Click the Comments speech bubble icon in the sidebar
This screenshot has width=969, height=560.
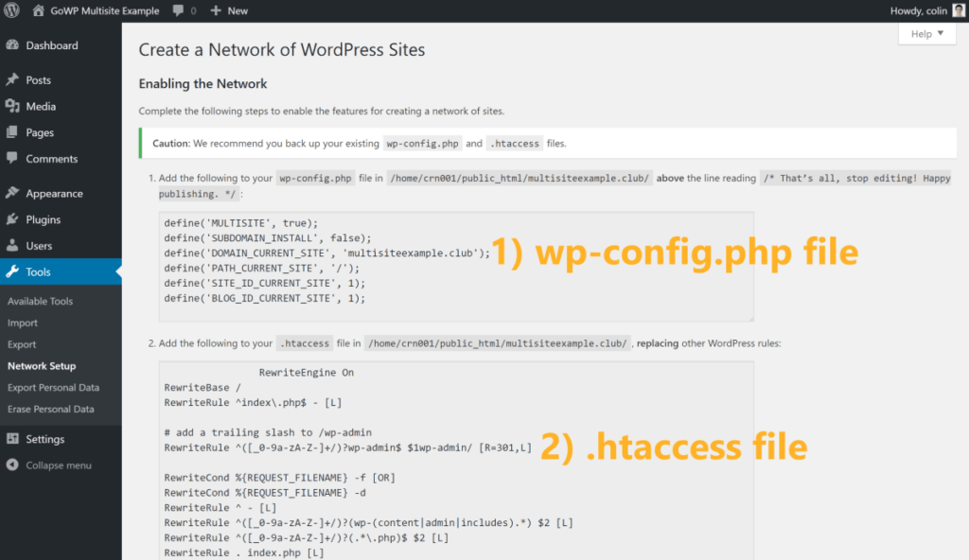(x=12, y=158)
